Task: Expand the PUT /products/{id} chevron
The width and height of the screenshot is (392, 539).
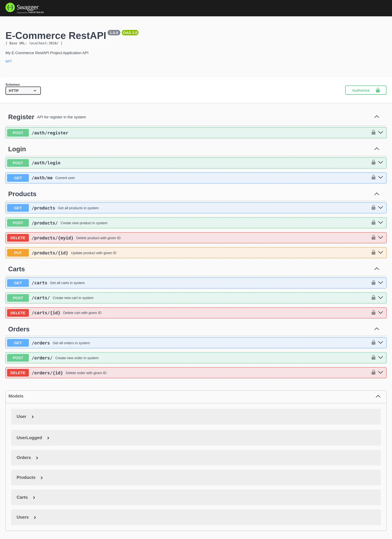Action: pyautogui.click(x=381, y=252)
